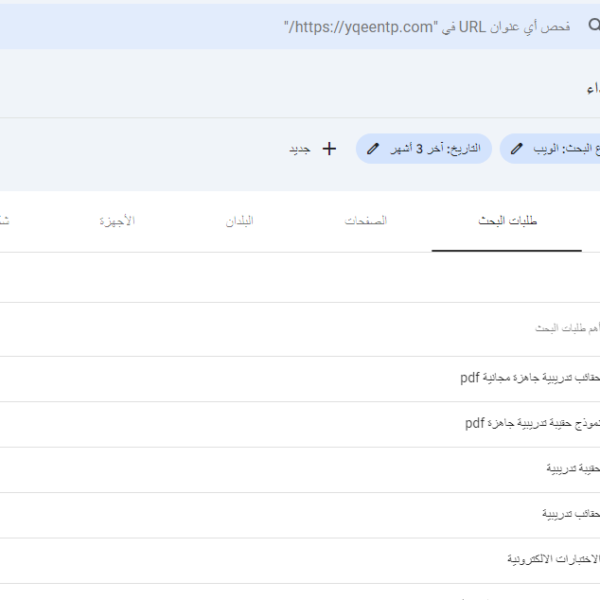600x600 pixels.
Task: Switch to the 'طلبات البحث' tab
Action: 507,221
